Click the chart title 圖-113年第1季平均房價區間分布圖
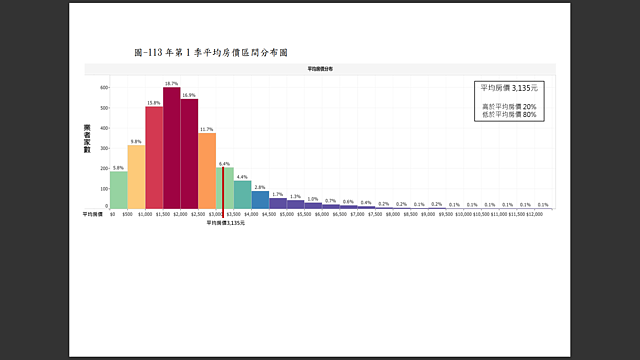Viewport: 640px width, 360px height. (x=211, y=53)
